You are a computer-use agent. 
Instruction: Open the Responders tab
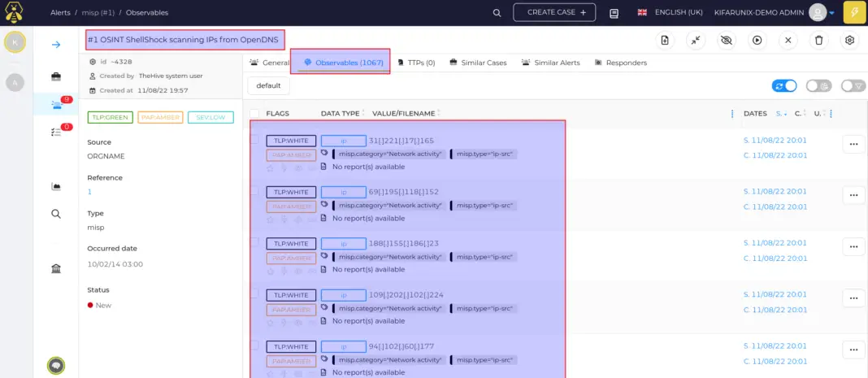pyautogui.click(x=621, y=63)
